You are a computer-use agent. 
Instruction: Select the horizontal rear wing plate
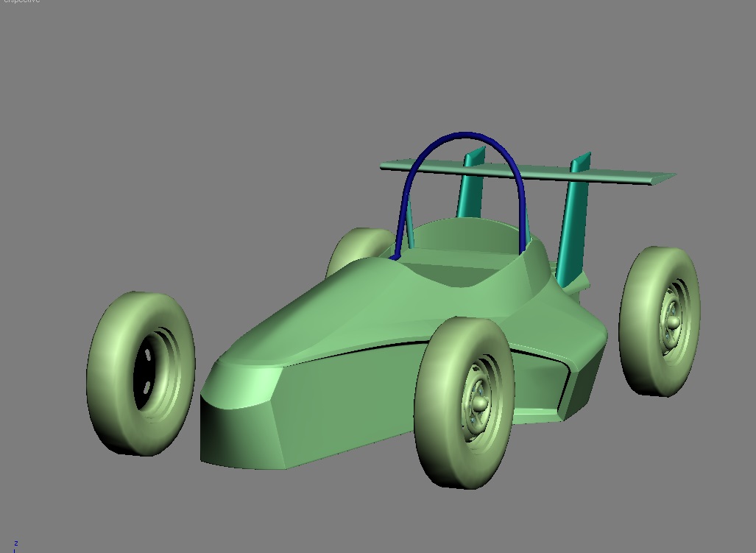point(528,172)
